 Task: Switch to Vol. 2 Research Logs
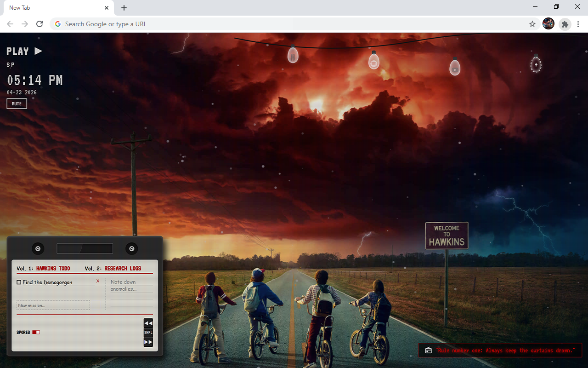(113, 269)
